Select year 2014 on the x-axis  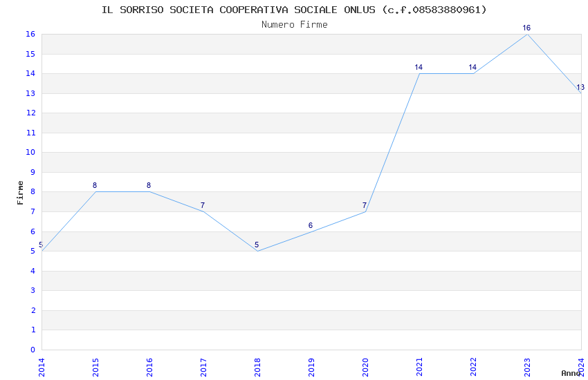click(42, 368)
